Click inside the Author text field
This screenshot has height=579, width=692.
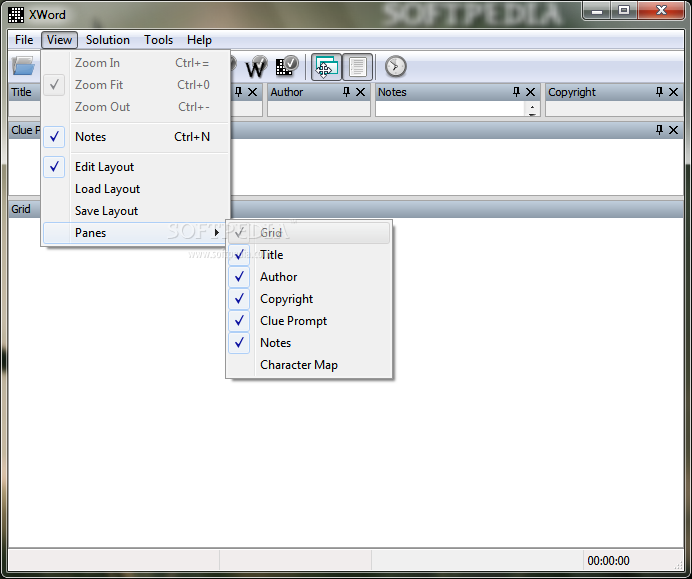(x=319, y=109)
